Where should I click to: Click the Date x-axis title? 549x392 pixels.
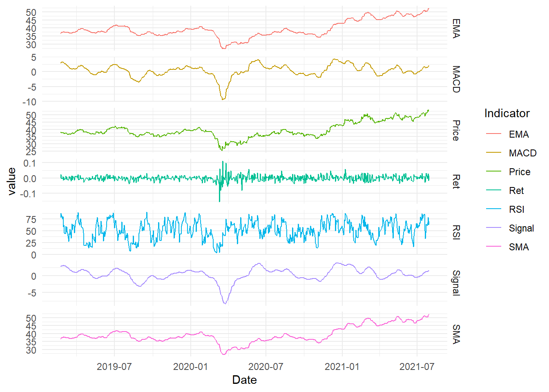(x=244, y=380)
